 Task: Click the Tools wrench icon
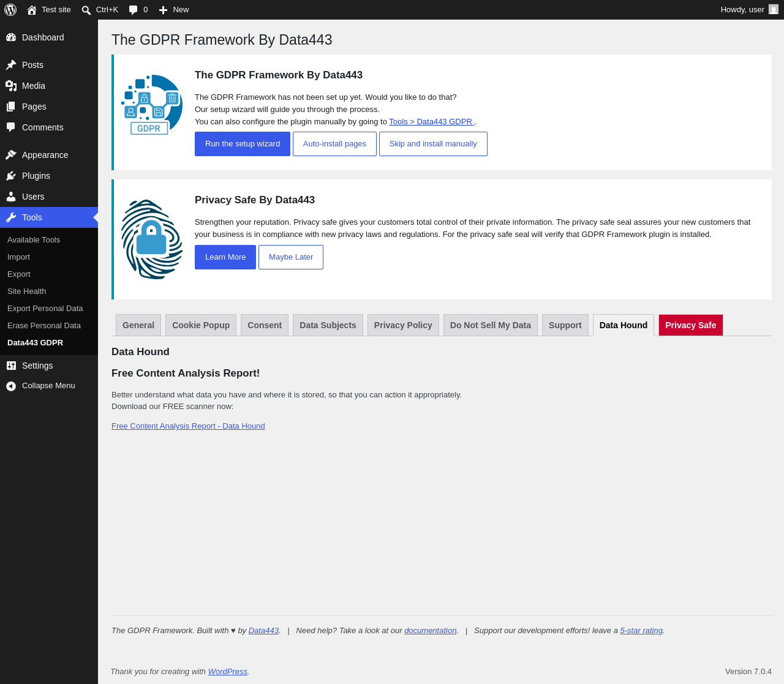(11, 217)
